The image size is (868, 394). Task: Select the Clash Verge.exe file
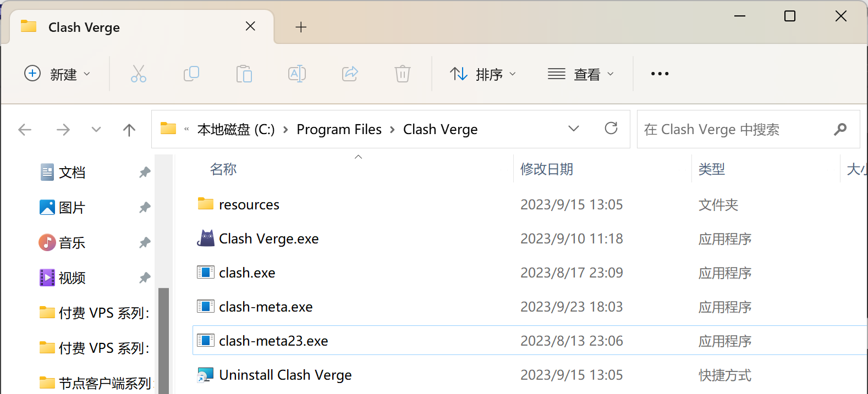click(x=268, y=238)
